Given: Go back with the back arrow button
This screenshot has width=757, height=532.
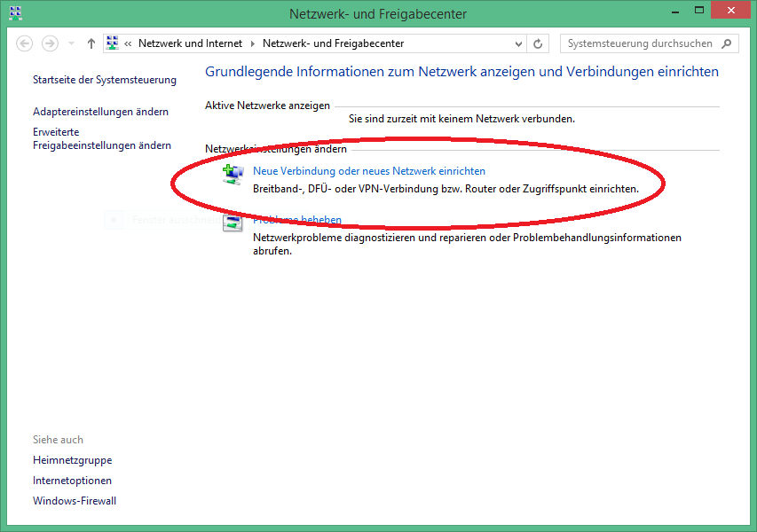Looking at the screenshot, I should point(25,44).
